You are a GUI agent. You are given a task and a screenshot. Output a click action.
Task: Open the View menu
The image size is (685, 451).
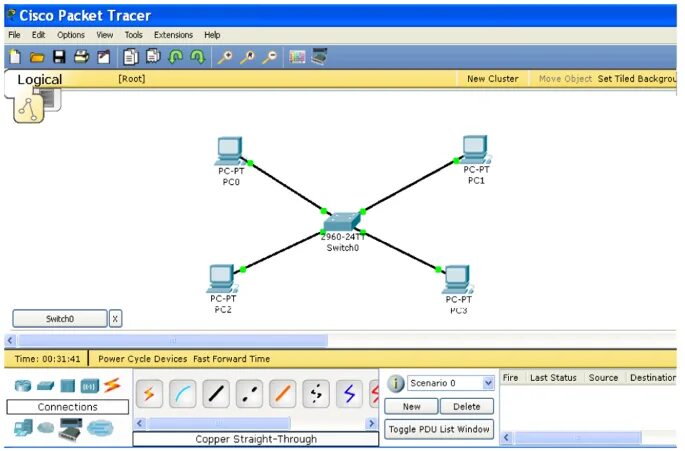point(104,35)
